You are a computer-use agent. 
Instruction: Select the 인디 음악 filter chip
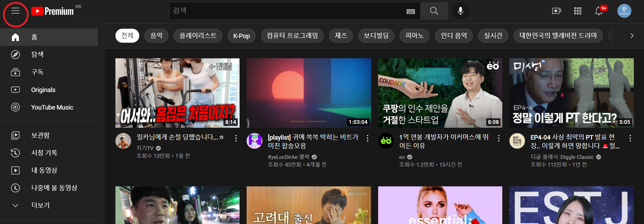(454, 36)
